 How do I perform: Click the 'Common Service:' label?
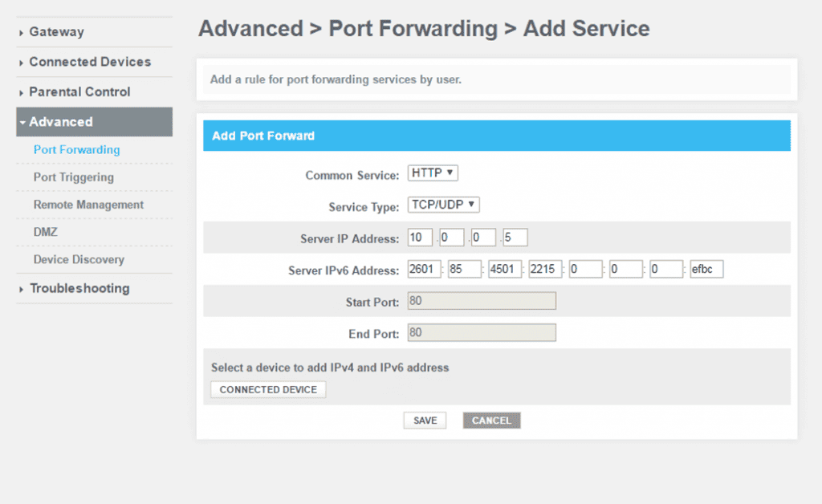(x=352, y=176)
